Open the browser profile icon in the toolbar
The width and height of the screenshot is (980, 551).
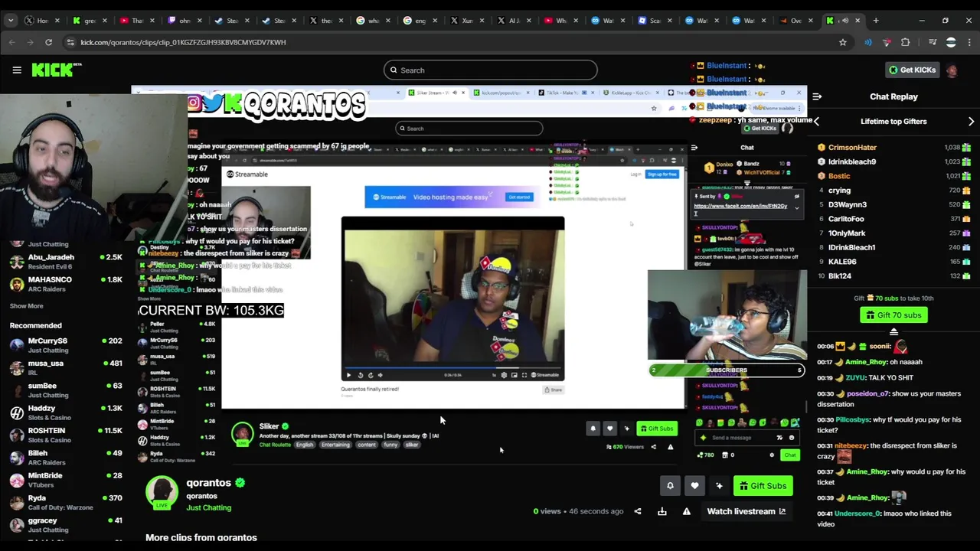tap(951, 42)
